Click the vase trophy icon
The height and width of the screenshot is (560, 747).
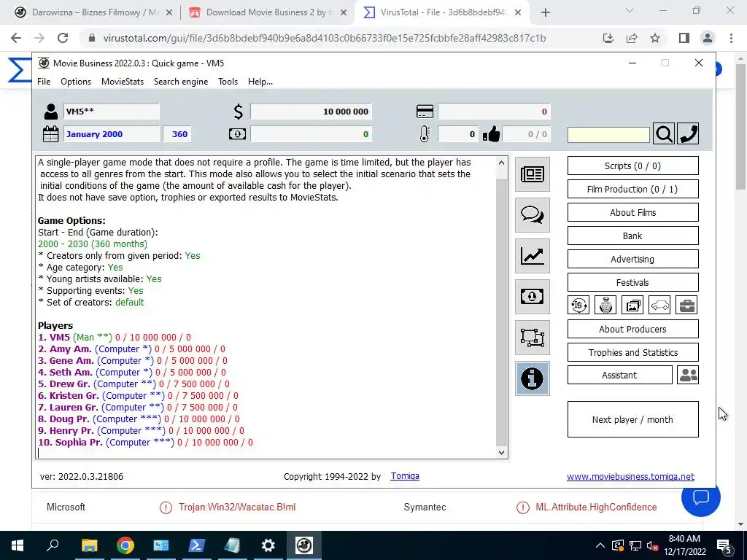[605, 306]
